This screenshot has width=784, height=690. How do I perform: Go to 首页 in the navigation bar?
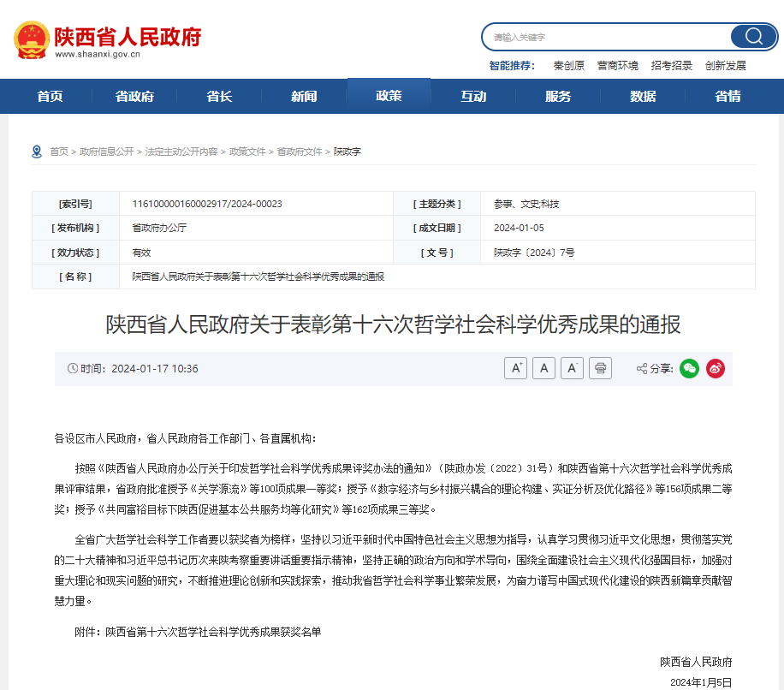[50, 96]
